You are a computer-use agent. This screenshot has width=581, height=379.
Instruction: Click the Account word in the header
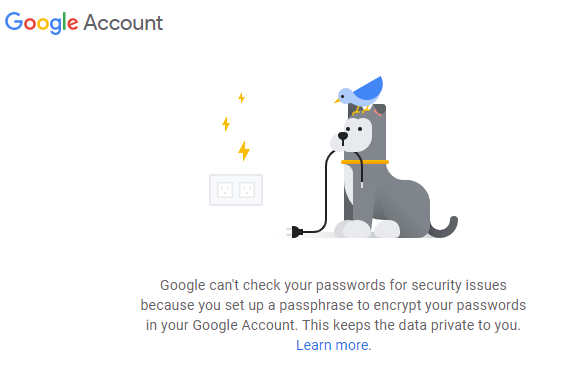click(x=123, y=23)
